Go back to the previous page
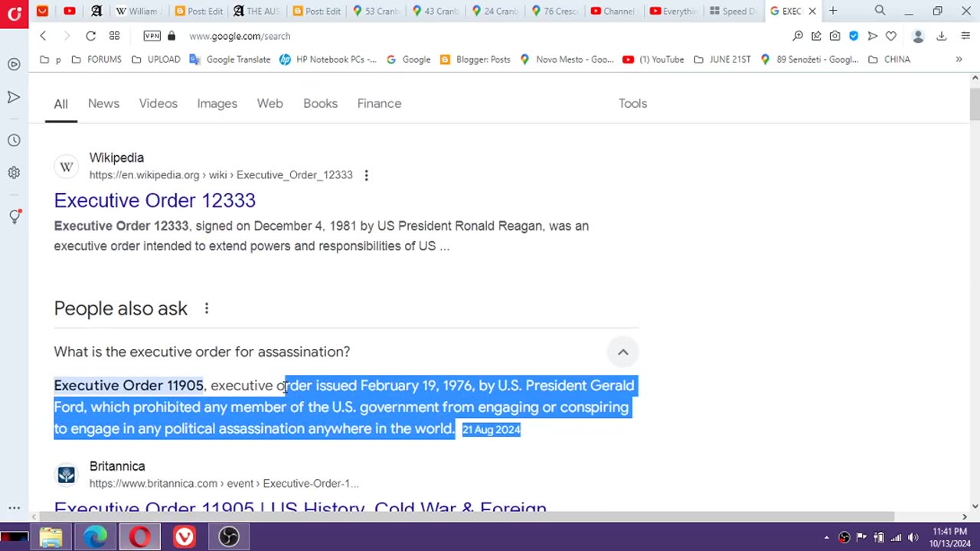This screenshot has height=551, width=980. (43, 36)
